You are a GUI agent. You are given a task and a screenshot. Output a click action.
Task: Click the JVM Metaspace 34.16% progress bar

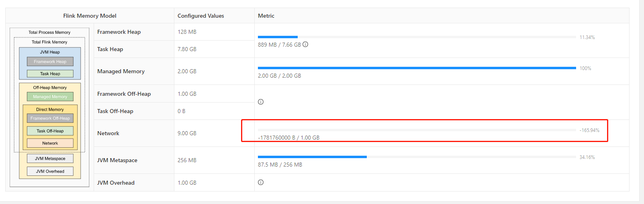(417, 157)
